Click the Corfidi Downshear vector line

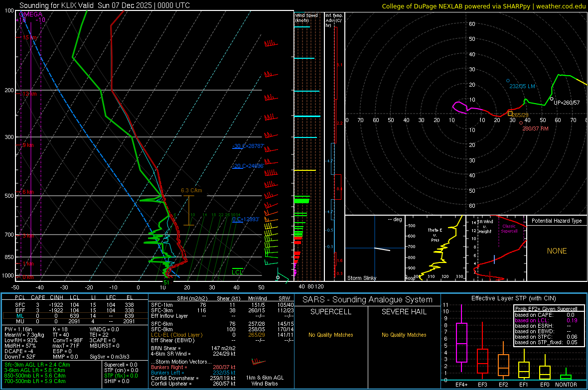click(x=193, y=378)
